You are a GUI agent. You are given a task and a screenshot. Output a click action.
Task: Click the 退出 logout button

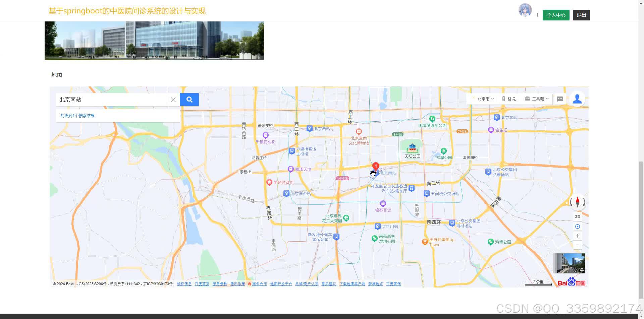coord(581,15)
